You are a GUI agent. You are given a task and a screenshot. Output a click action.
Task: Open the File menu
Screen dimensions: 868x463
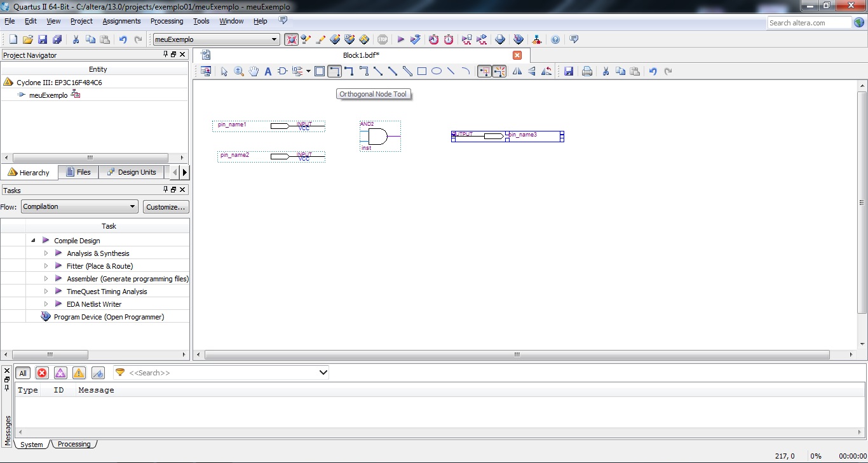[10, 21]
